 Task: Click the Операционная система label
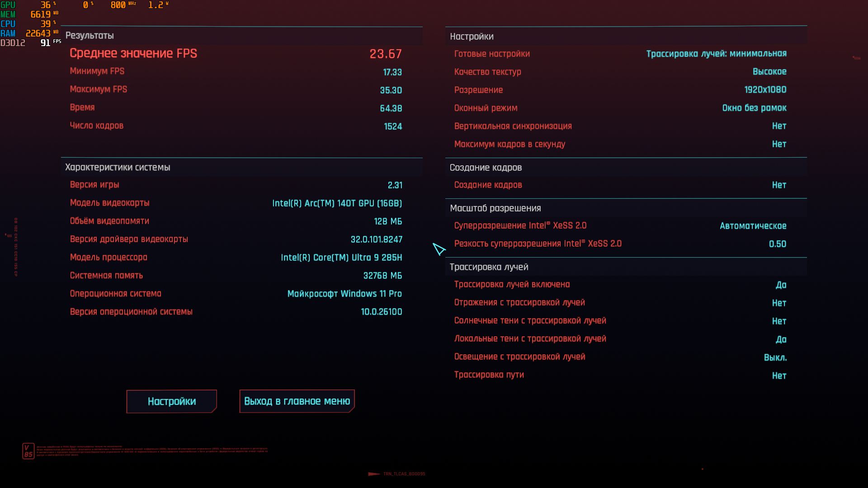(115, 293)
